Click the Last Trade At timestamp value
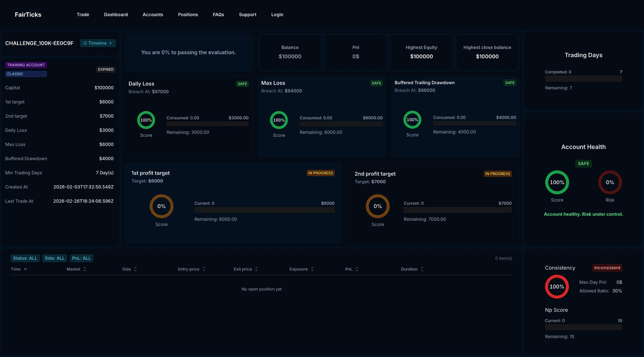This screenshot has width=644, height=357. coord(84,201)
